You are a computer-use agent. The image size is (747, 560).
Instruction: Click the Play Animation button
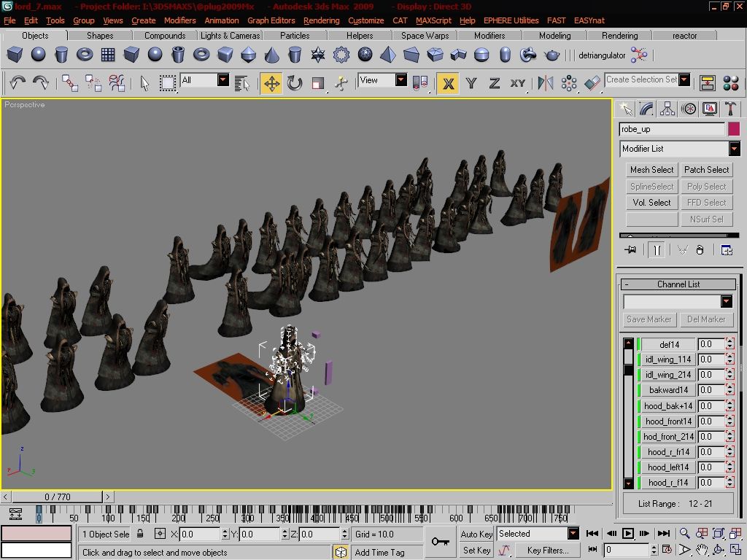coord(628,533)
